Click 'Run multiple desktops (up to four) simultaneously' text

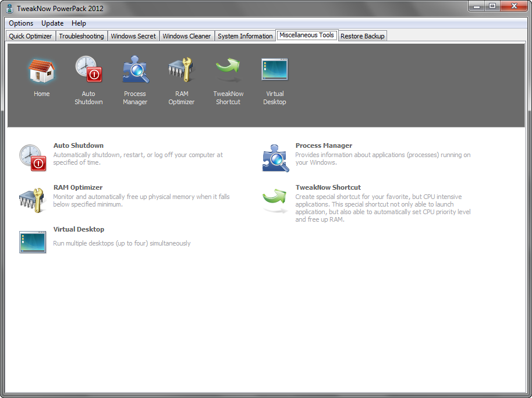pos(122,243)
